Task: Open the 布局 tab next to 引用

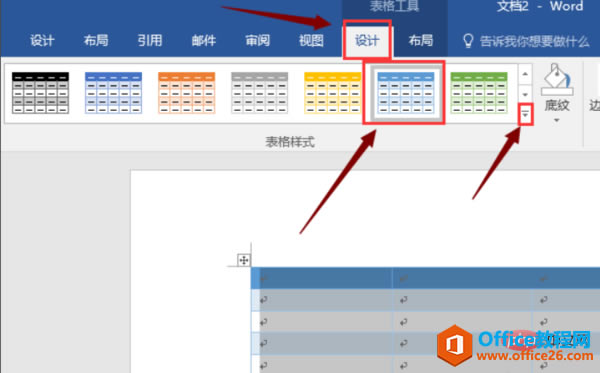Action: pyautogui.click(x=96, y=40)
